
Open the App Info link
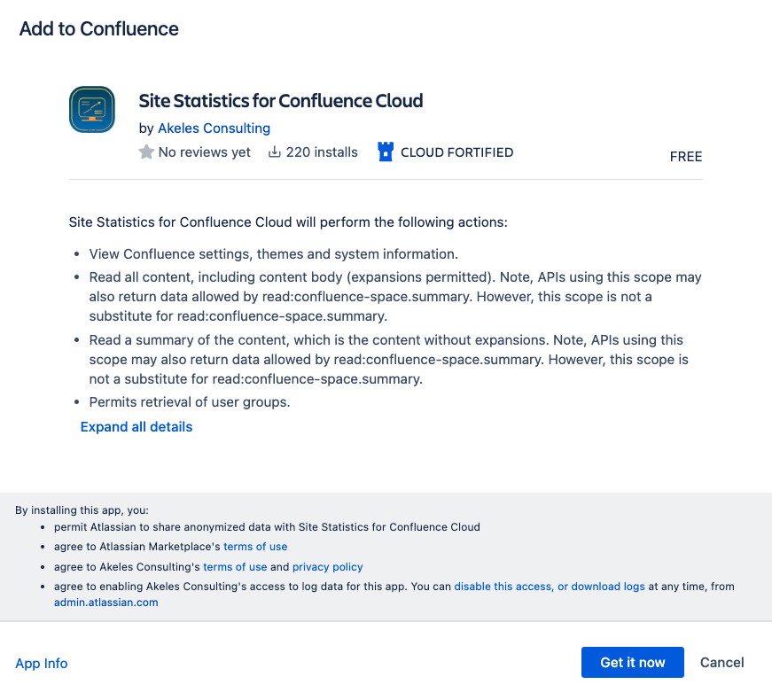[42, 663]
